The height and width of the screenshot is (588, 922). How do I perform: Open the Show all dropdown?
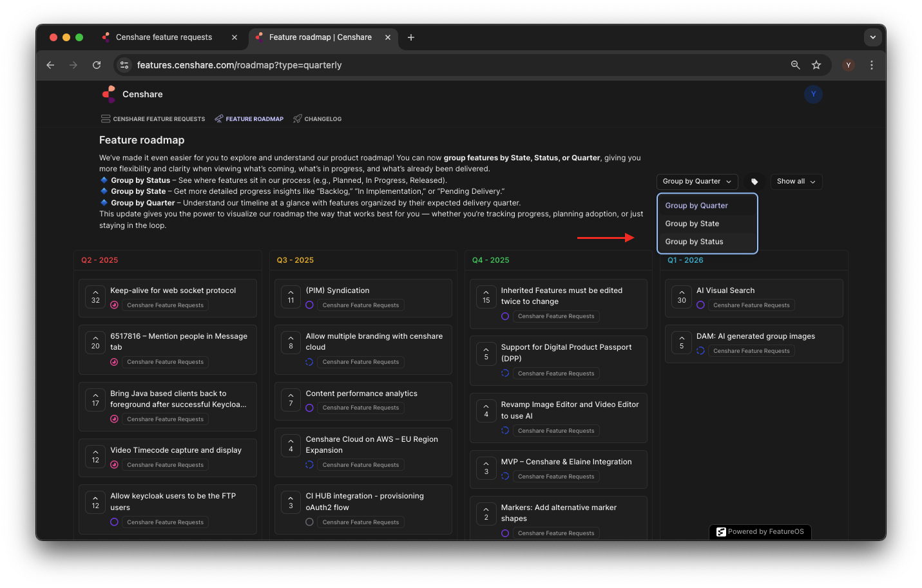coord(796,181)
